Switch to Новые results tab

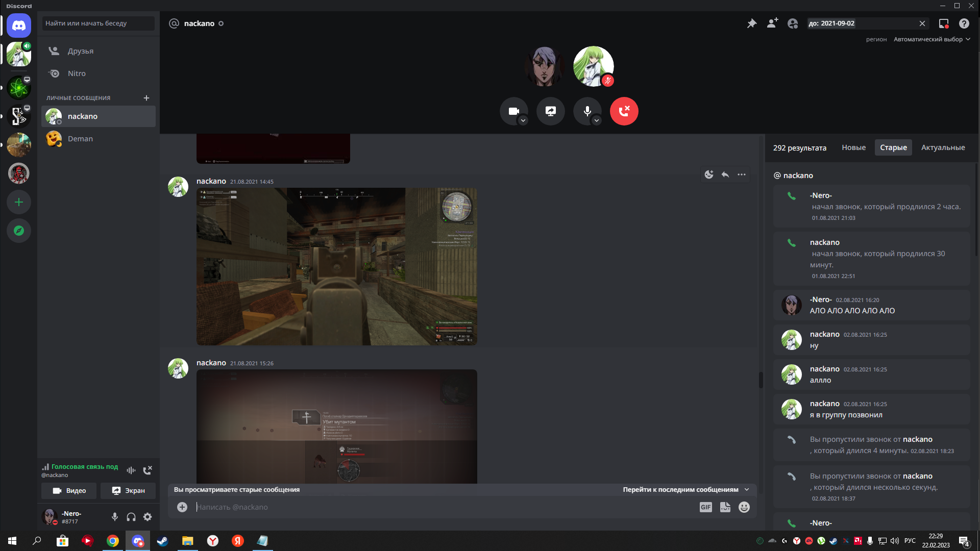pyautogui.click(x=853, y=147)
